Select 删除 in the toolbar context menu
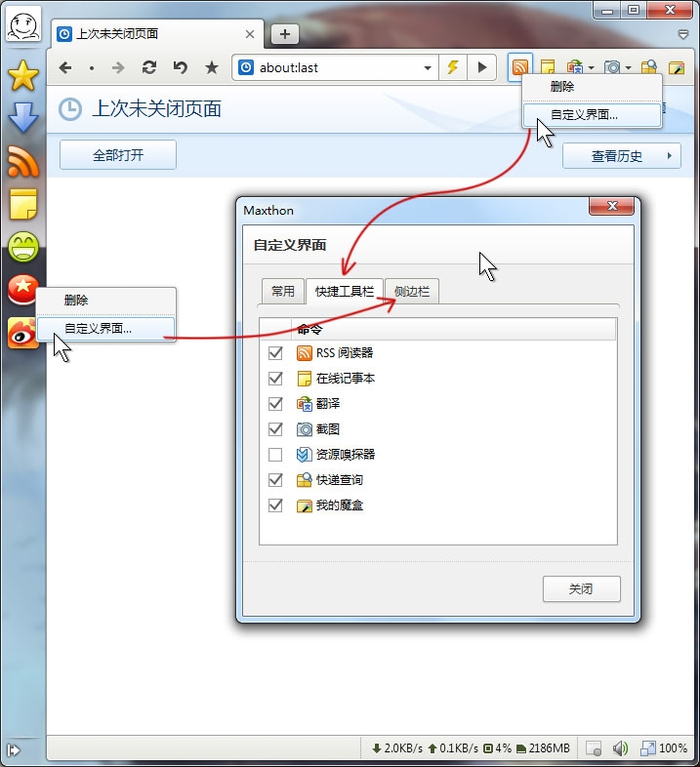The height and width of the screenshot is (767, 700). [x=592, y=87]
